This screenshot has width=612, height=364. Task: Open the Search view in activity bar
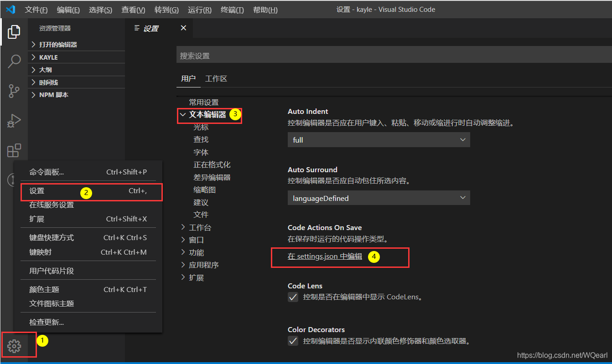pyautogui.click(x=14, y=61)
